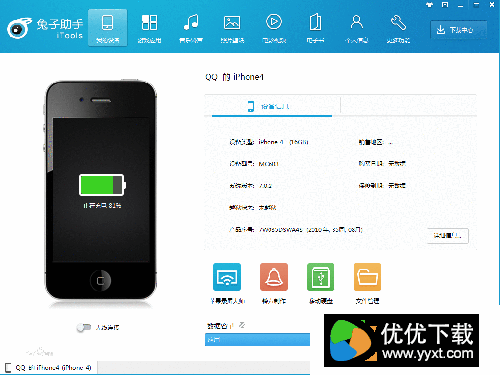Viewport: 500px width, 375px height.
Task: Select the device info tab with phone icon
Action: (272, 106)
